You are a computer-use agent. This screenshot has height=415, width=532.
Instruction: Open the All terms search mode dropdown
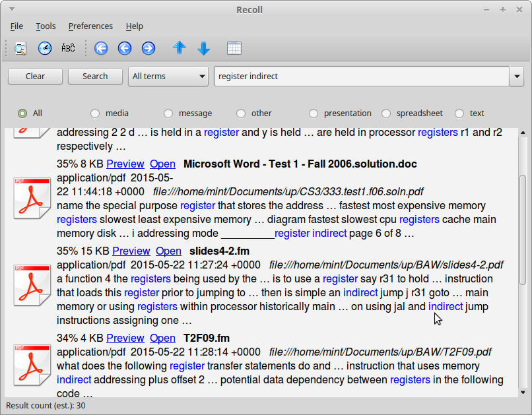pos(168,77)
